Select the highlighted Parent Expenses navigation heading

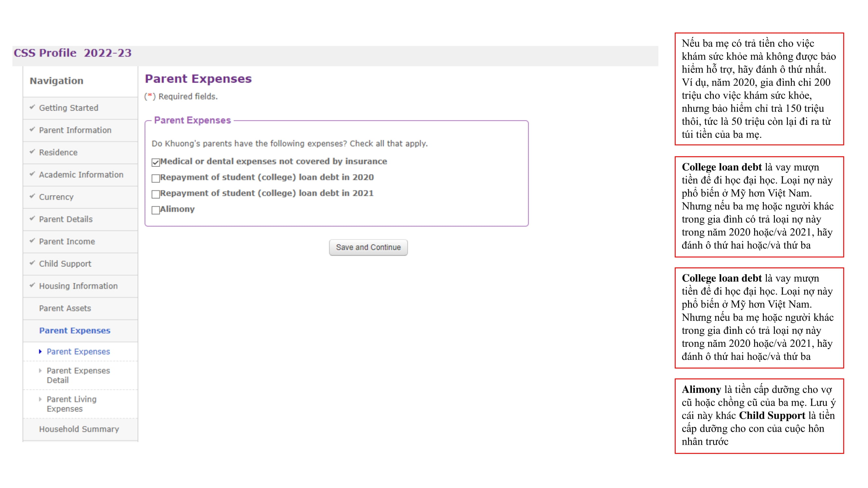[74, 331]
